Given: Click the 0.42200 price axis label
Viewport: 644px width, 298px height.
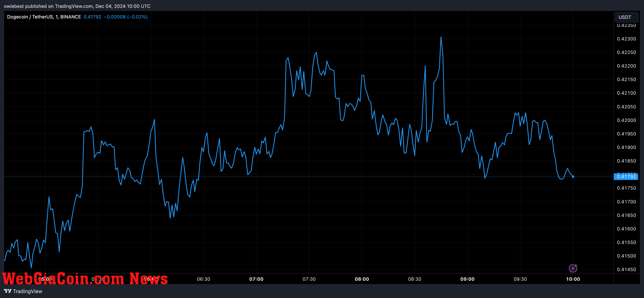Looking at the screenshot, I should (x=626, y=66).
